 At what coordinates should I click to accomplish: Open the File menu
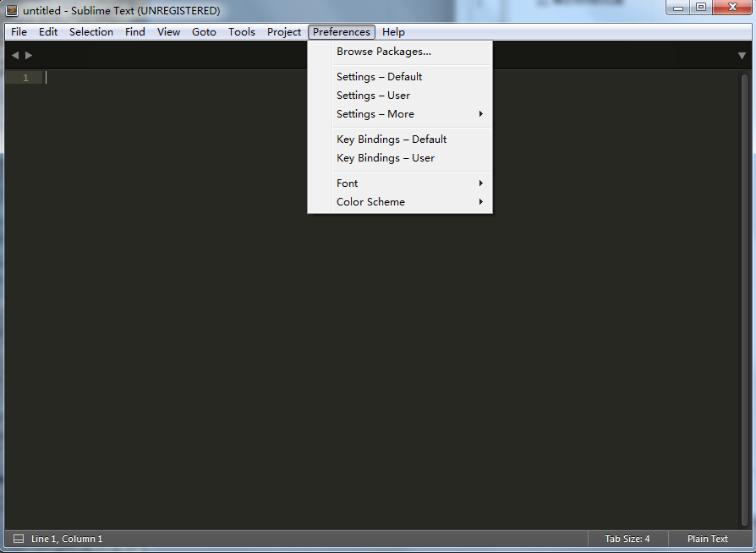click(19, 32)
